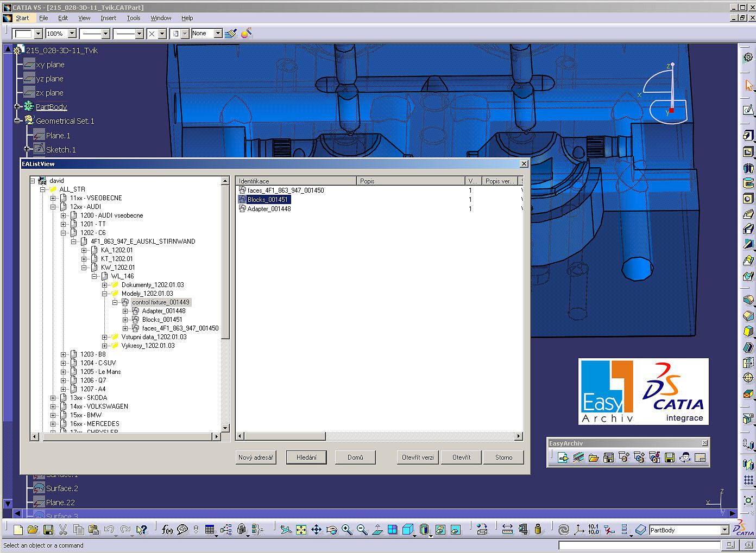The image size is (756, 553).
Task: Click the Multi-view quad window icon
Action: pyautogui.click(x=392, y=530)
